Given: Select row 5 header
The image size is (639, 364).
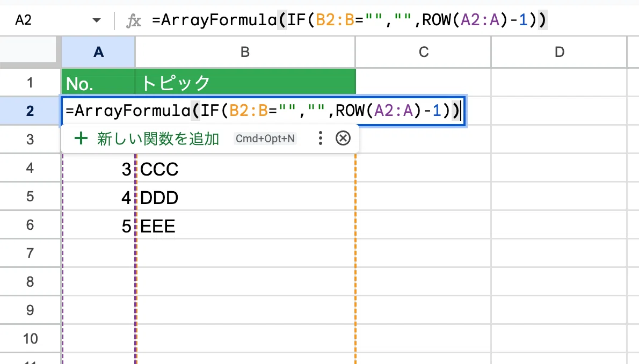Looking at the screenshot, I should [x=30, y=196].
